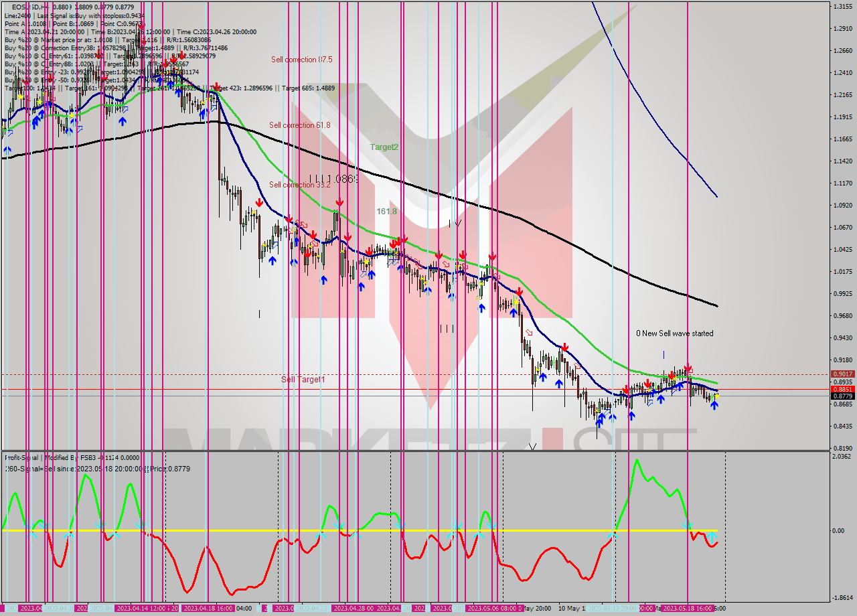Screen dimensions: 857x616
Task: Click the 'I V' wave label
Action: pyautogui.click(x=455, y=224)
